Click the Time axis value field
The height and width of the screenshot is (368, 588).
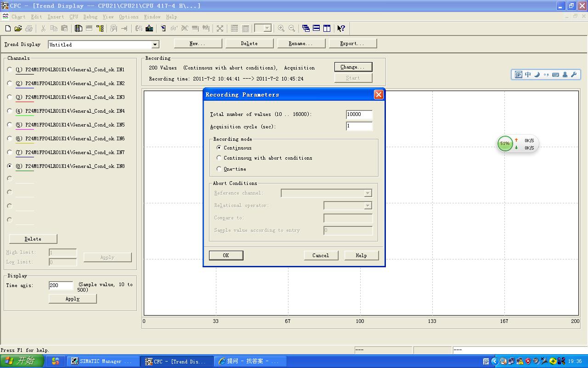61,286
